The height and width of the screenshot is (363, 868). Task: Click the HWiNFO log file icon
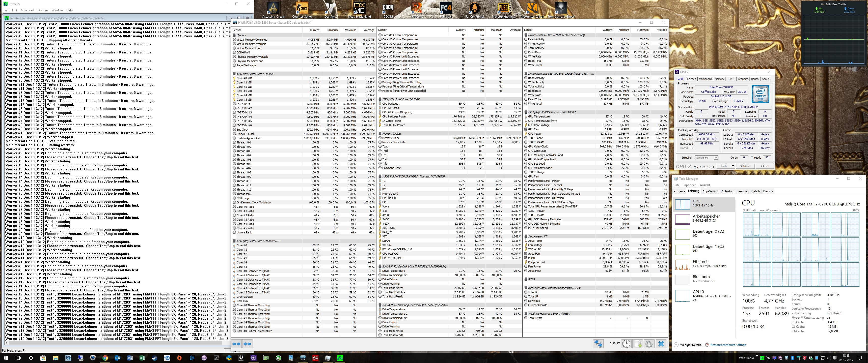coord(638,344)
